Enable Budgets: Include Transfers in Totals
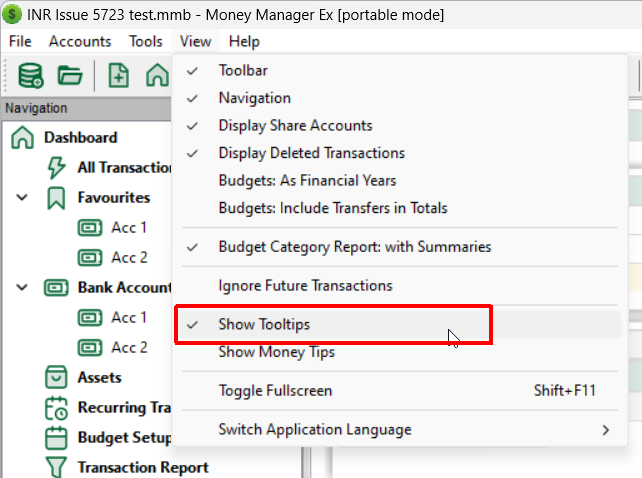This screenshot has width=642, height=478. click(x=401, y=208)
